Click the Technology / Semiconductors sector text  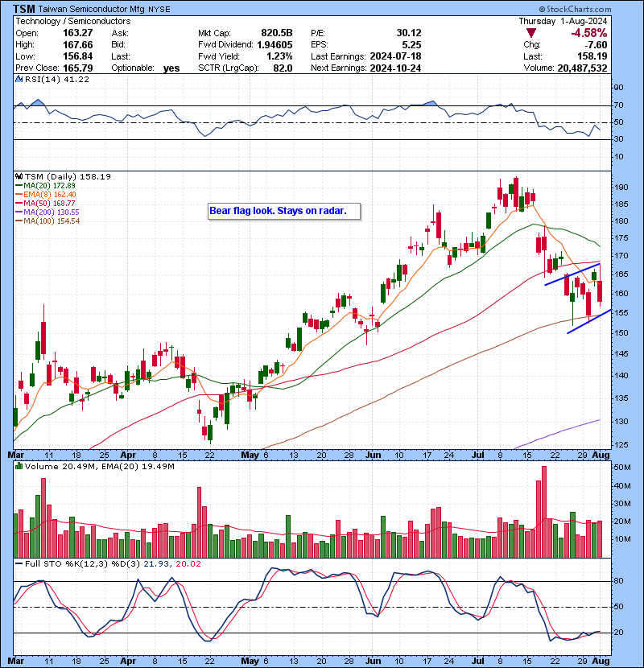point(73,21)
